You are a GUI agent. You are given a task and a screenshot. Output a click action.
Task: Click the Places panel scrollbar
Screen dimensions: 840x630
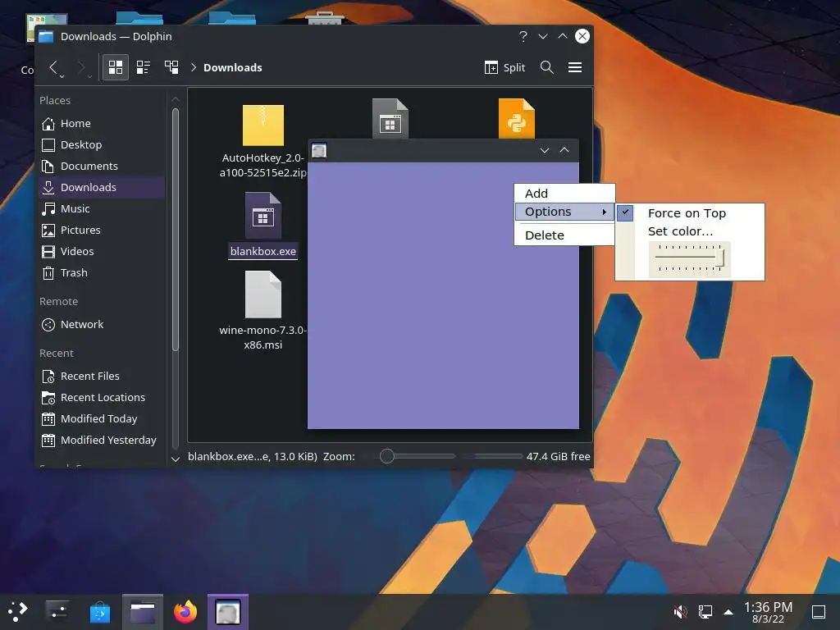point(176,231)
